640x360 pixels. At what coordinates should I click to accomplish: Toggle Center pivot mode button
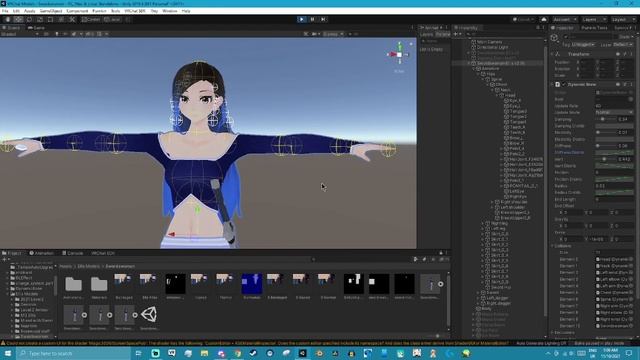coord(91,19)
